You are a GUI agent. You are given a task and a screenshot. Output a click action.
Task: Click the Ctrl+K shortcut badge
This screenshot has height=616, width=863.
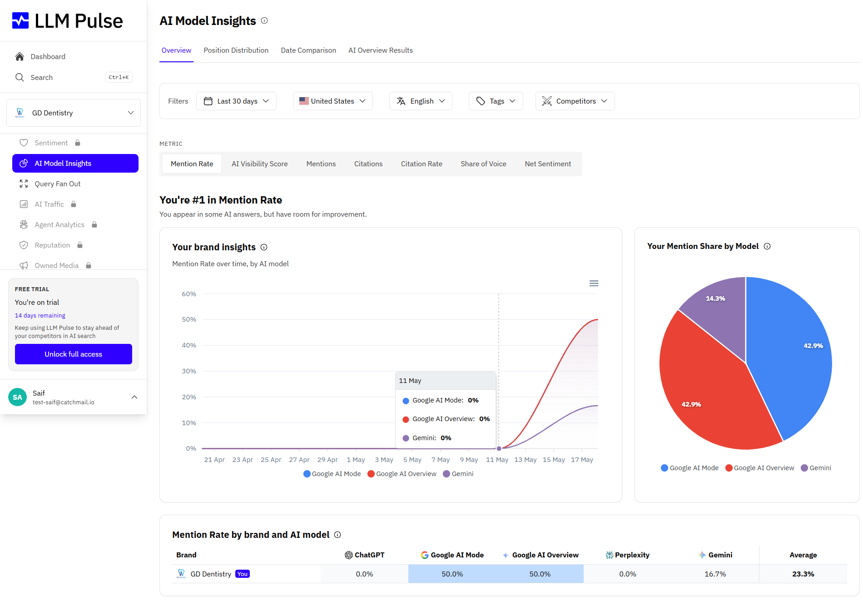click(x=119, y=77)
